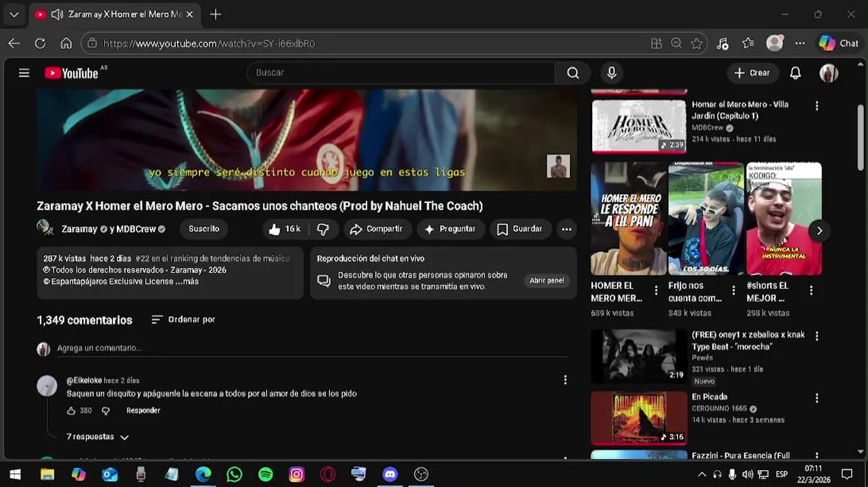Open the ESP language switcher
The height and width of the screenshot is (487, 868).
pyautogui.click(x=781, y=474)
